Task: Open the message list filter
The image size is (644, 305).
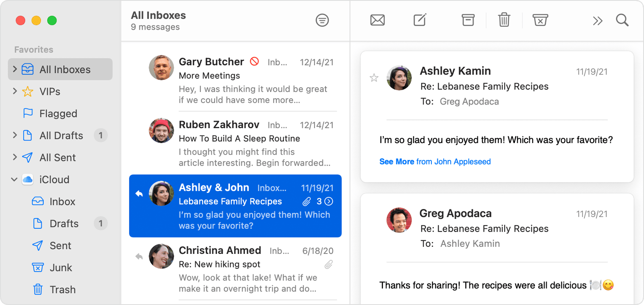Action: 323,20
